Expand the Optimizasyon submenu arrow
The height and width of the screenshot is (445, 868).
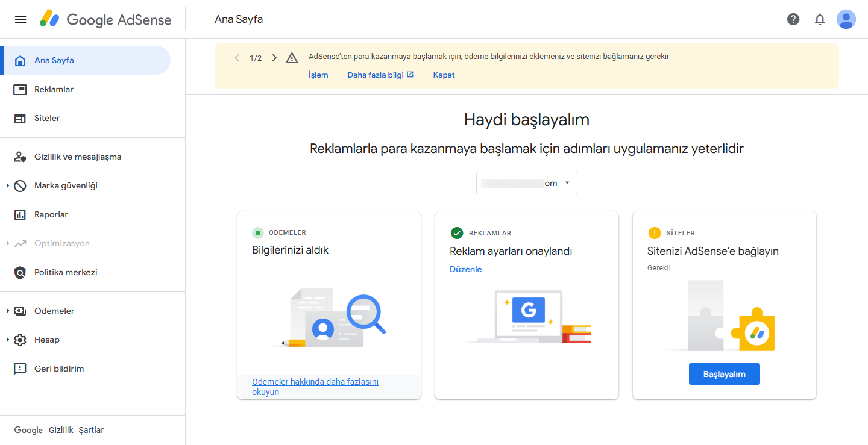8,243
